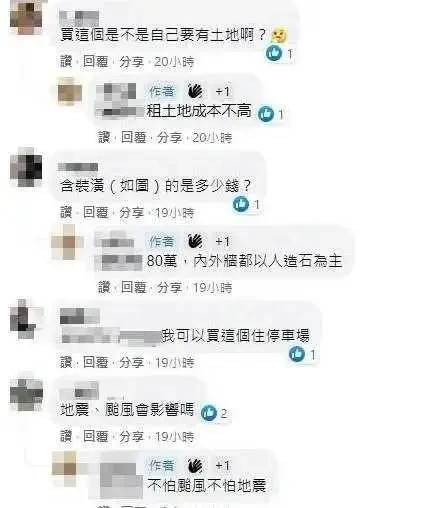Click the like icon on the 買這個是不是自己要有土地啊 comment
This screenshot has width=440, height=508.
tap(274, 53)
